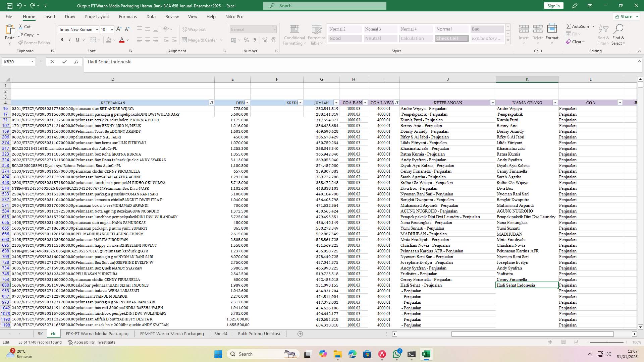Enable Wrap Text
The height and width of the screenshot is (362, 644).
point(194,29)
